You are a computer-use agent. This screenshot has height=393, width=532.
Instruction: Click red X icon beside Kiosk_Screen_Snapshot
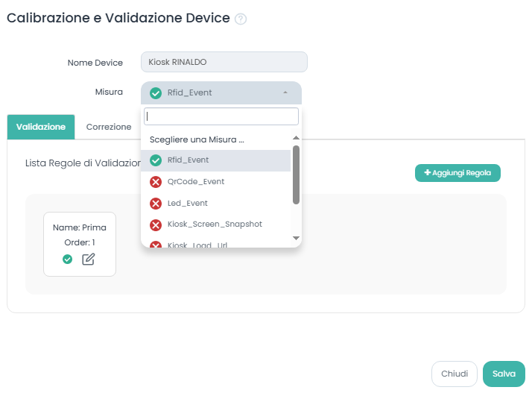pyautogui.click(x=156, y=224)
